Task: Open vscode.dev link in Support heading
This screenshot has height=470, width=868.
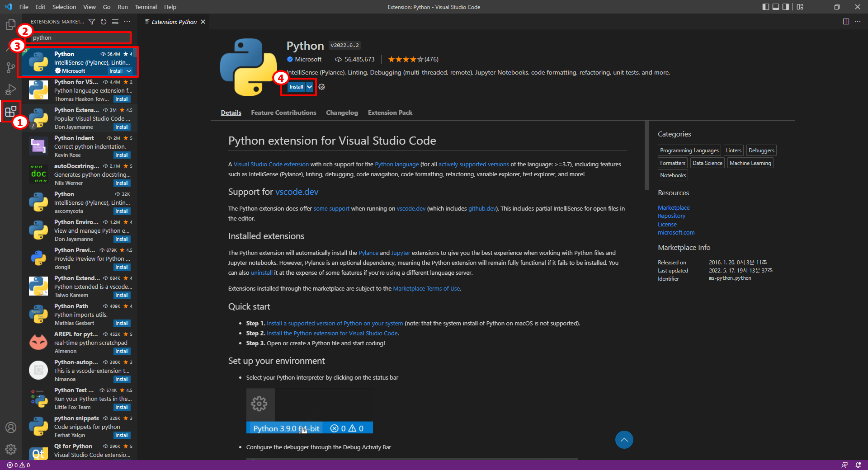Action: [x=297, y=192]
